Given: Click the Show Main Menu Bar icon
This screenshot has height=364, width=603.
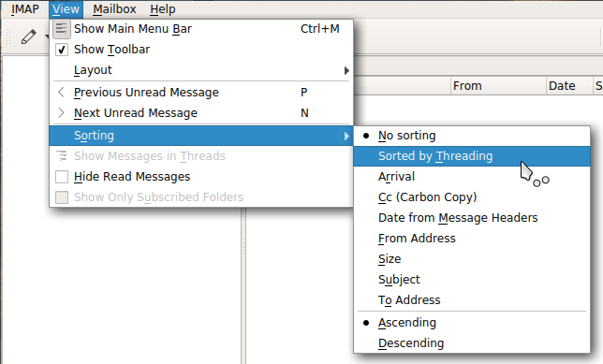Looking at the screenshot, I should tap(62, 29).
